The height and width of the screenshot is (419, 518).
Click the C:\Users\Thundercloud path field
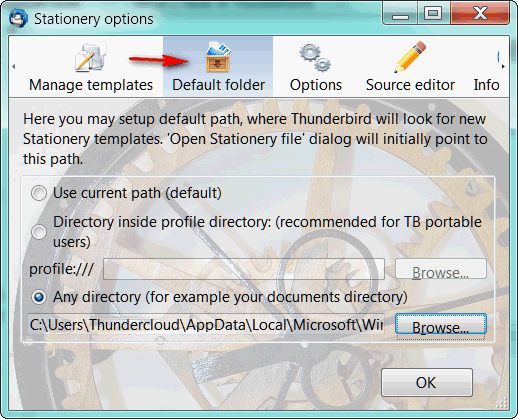coord(206,324)
